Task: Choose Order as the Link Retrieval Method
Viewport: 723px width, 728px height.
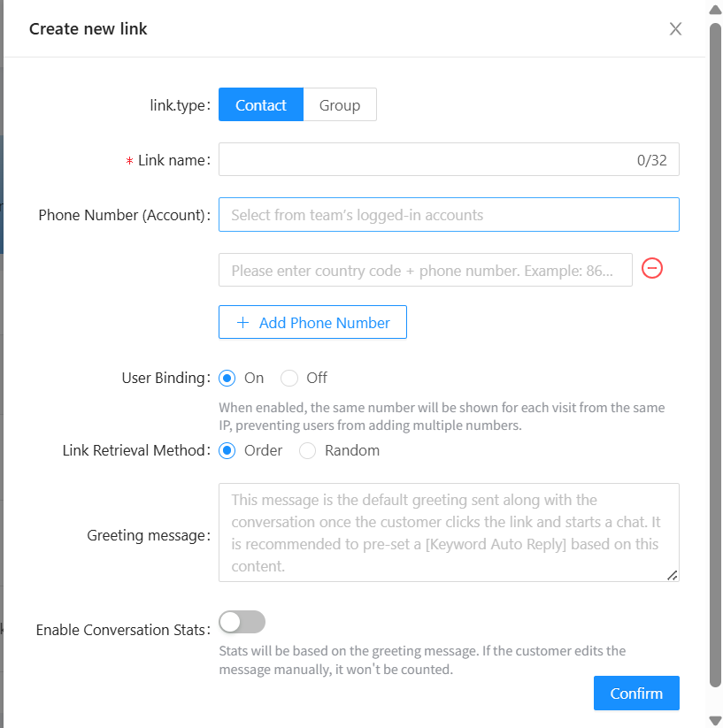Action: (228, 450)
